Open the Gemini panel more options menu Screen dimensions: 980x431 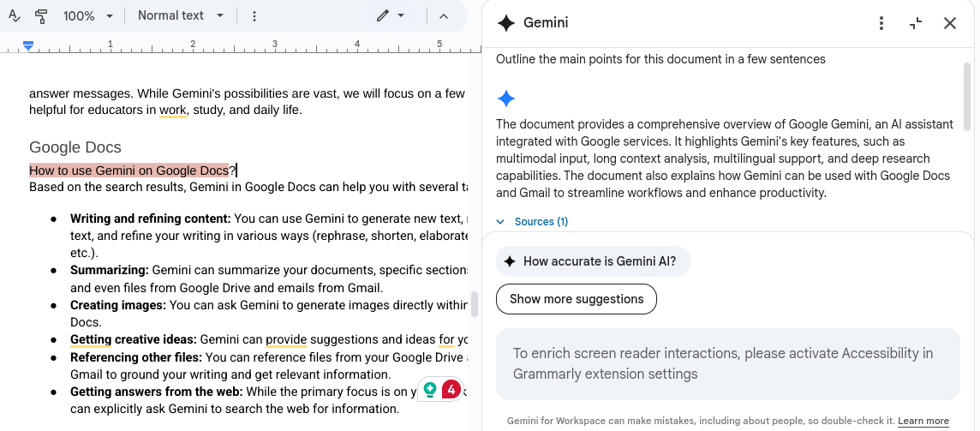coord(881,23)
